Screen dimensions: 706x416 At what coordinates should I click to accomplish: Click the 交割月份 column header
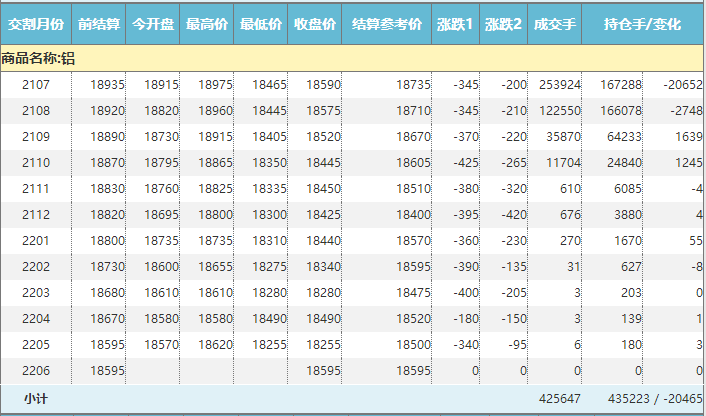click(36, 23)
